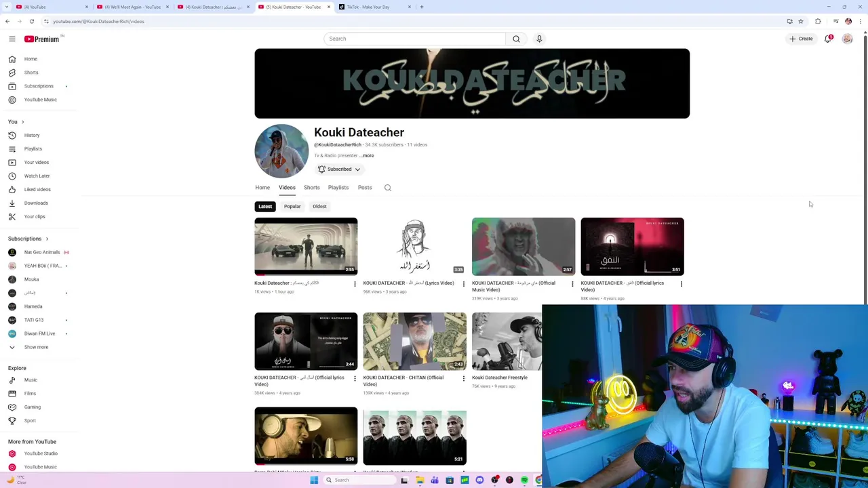868x488 pixels.
Task: Switch to TikTok Make Your Day tab
Action: [373, 7]
